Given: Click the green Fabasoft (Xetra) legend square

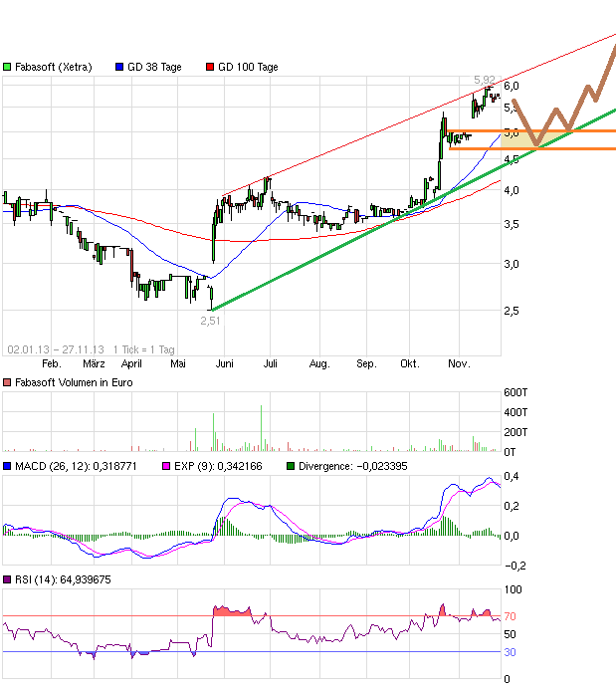Looking at the screenshot, I should [x=8, y=67].
